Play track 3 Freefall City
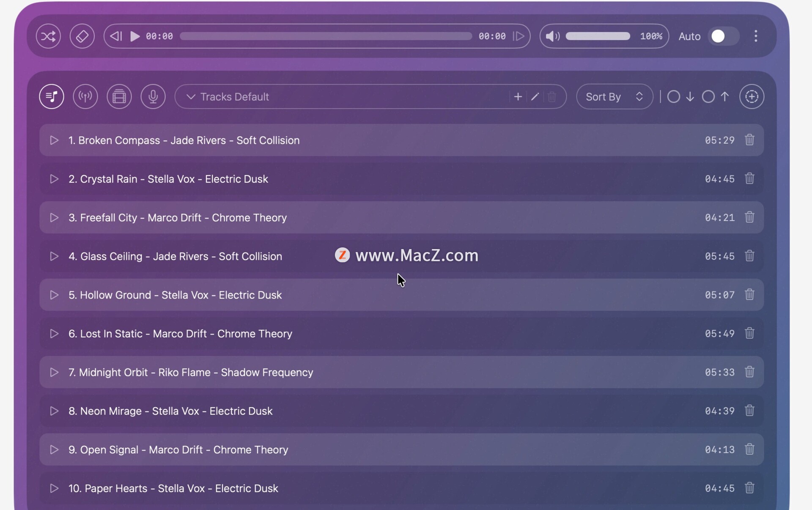This screenshot has width=812, height=510. tap(54, 218)
